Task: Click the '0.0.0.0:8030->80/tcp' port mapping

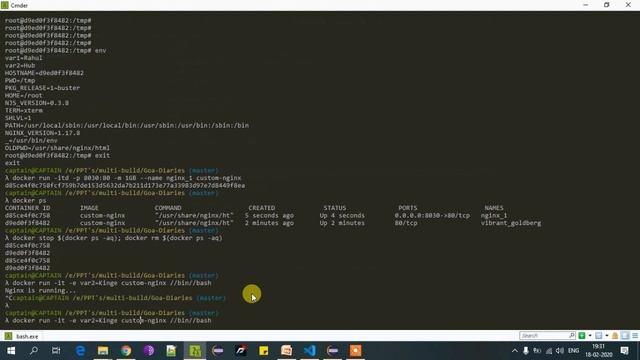Action: pos(432,216)
